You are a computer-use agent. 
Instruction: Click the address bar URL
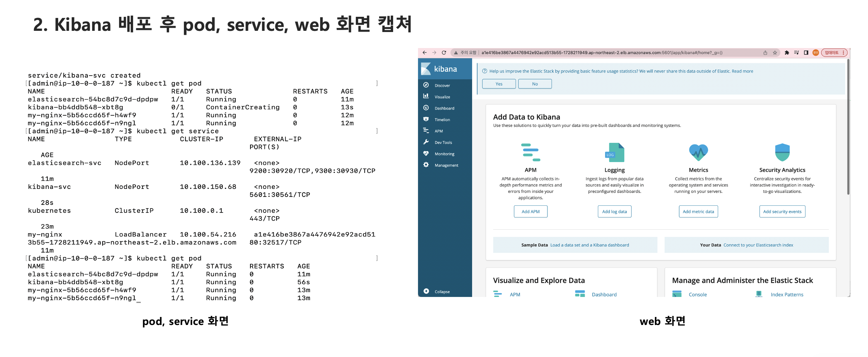602,53
